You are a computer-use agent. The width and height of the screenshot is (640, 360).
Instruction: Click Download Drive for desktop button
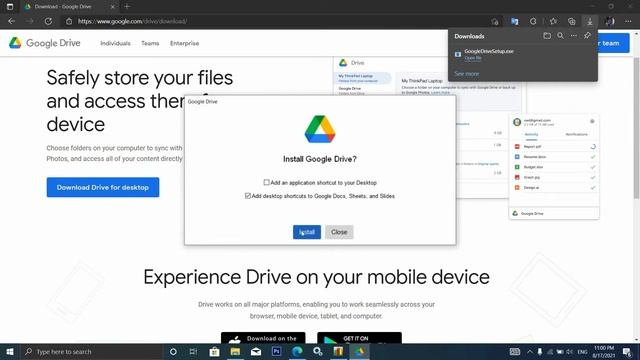pos(103,187)
